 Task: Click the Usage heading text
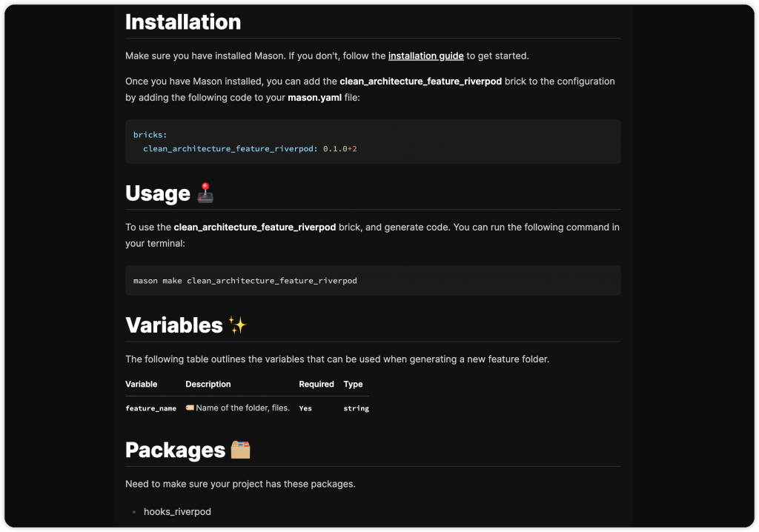point(158,193)
